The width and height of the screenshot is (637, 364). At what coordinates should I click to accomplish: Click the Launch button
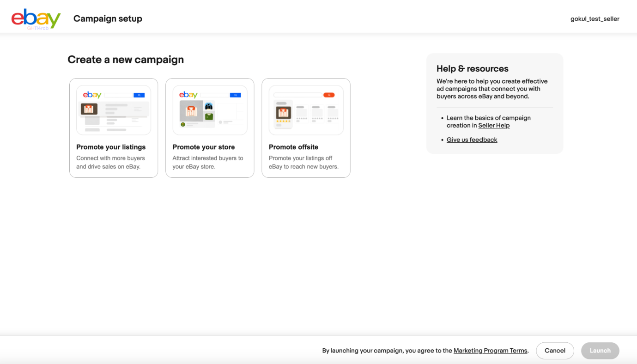600,351
